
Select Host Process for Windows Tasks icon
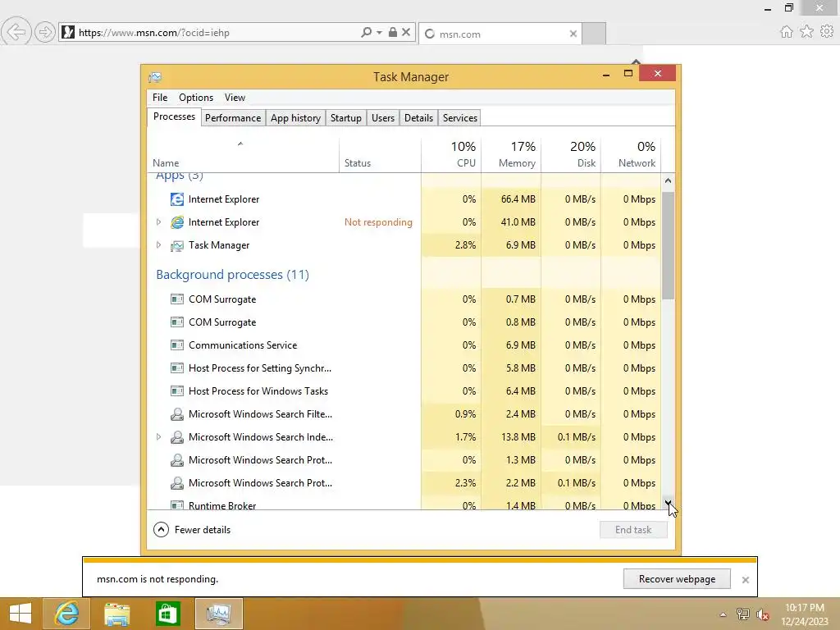pos(177,391)
